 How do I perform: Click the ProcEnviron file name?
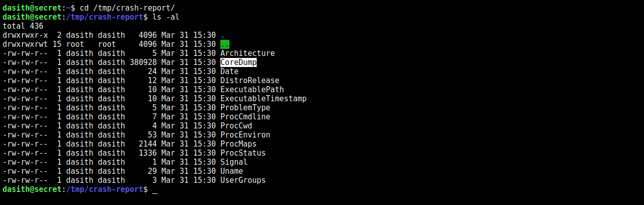(x=245, y=135)
